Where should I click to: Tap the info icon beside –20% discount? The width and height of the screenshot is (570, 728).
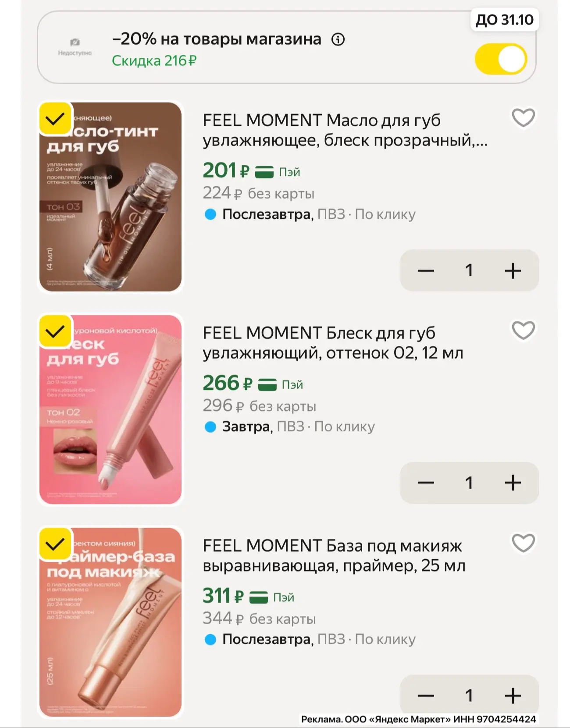(338, 40)
